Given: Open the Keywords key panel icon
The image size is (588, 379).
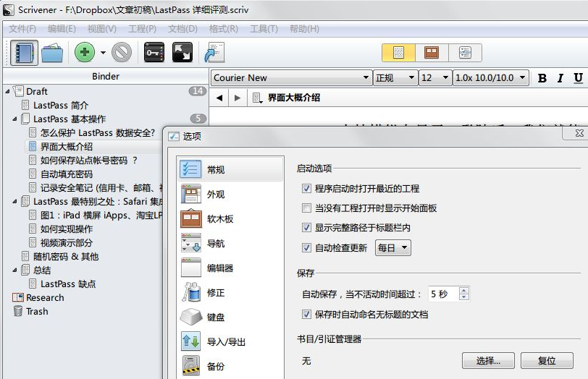Looking at the screenshot, I should point(154,52).
